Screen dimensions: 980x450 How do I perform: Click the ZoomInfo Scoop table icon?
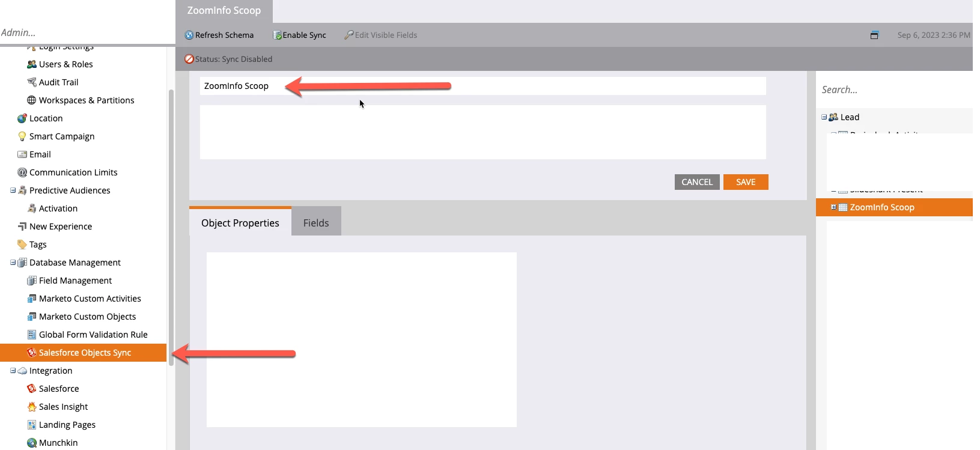click(843, 207)
